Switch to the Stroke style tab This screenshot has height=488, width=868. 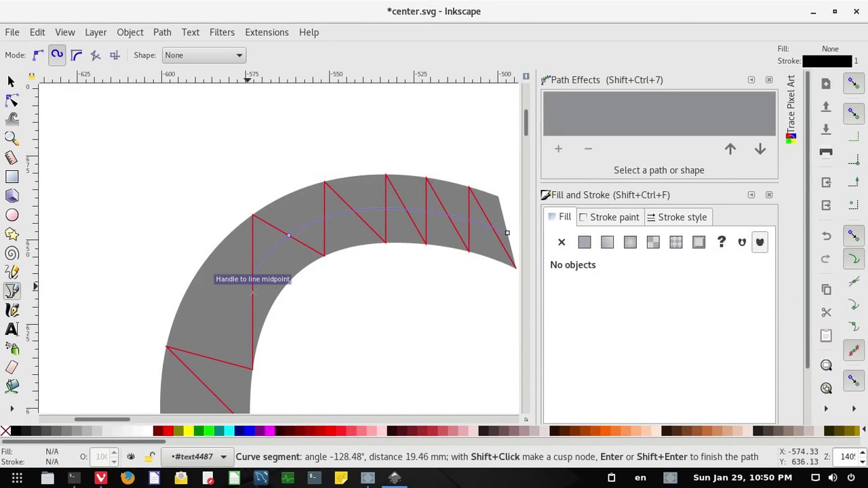point(677,217)
